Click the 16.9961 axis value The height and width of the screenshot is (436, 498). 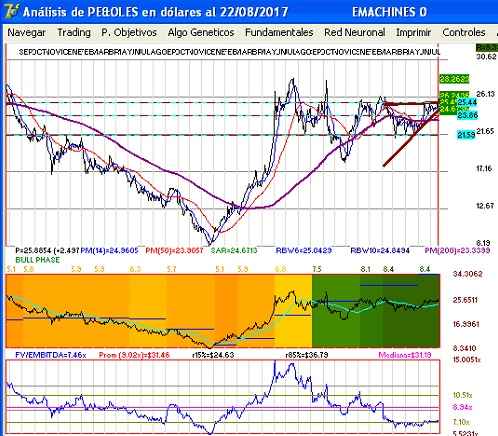pos(466,324)
